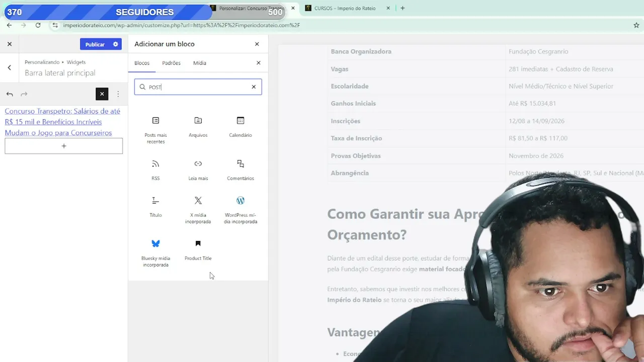
Task: Switch to the Padrões tab
Action: tap(171, 63)
